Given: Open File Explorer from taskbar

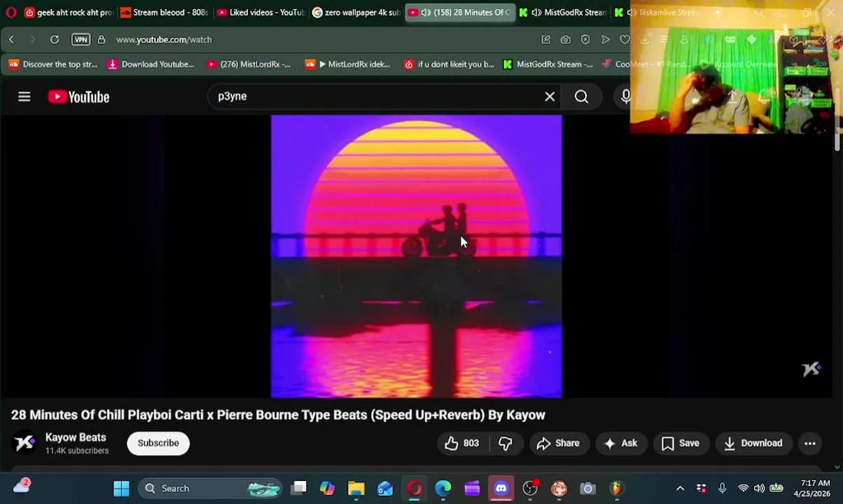Looking at the screenshot, I should click(x=356, y=489).
